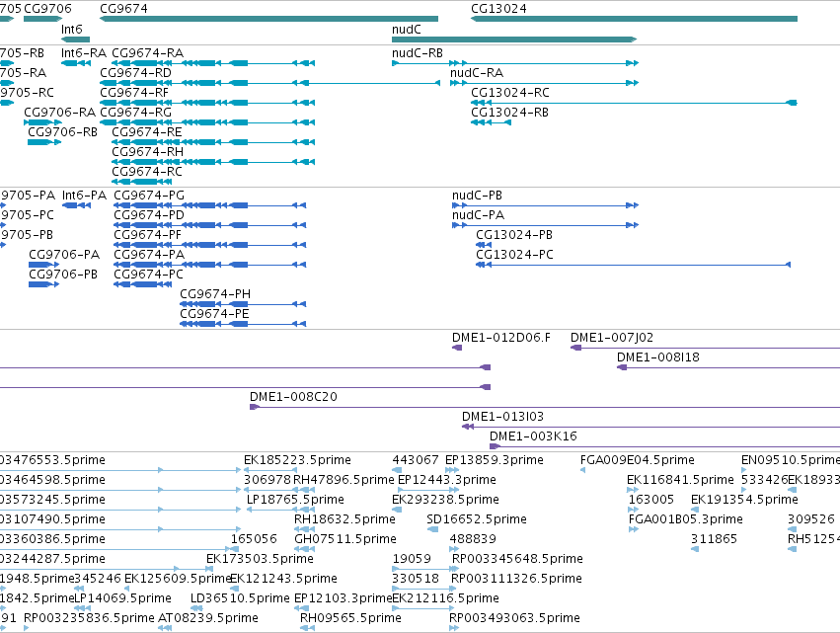Select the CG9674-PC protein label
The width and height of the screenshot is (840, 633).
point(148,275)
